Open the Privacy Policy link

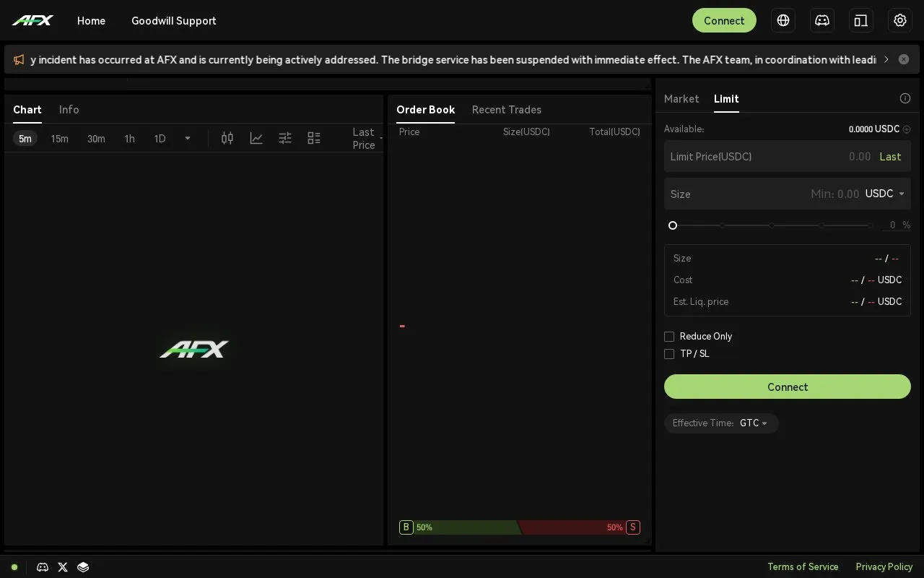[884, 567]
